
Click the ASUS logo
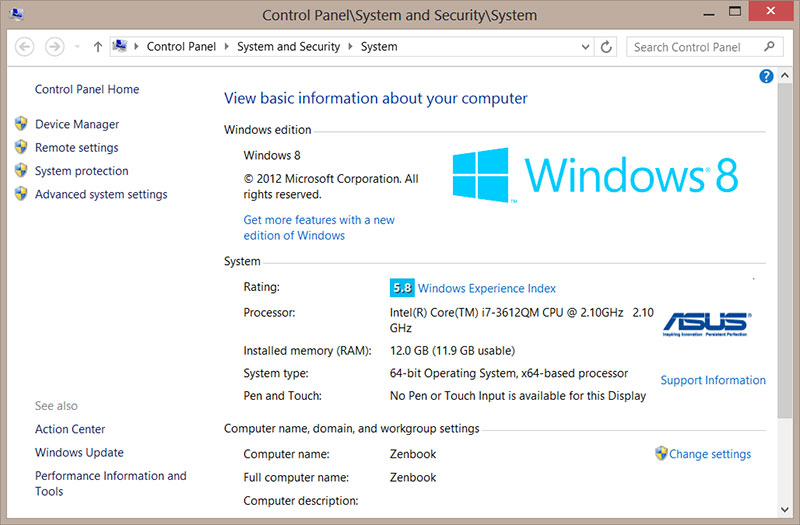tap(707, 323)
